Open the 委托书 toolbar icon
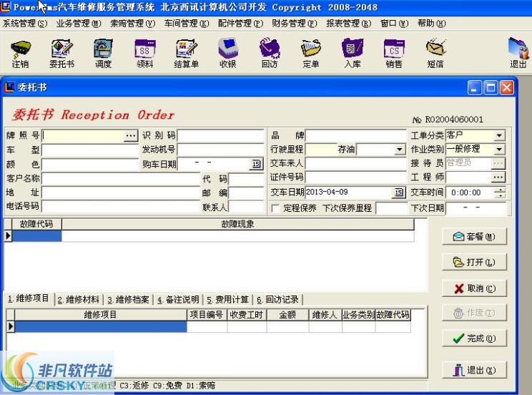The width and height of the screenshot is (532, 395). tap(61, 54)
